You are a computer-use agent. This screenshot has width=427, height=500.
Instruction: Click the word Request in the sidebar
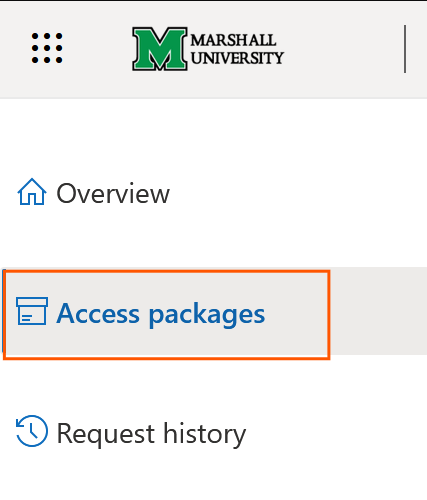pyautogui.click(x=106, y=434)
